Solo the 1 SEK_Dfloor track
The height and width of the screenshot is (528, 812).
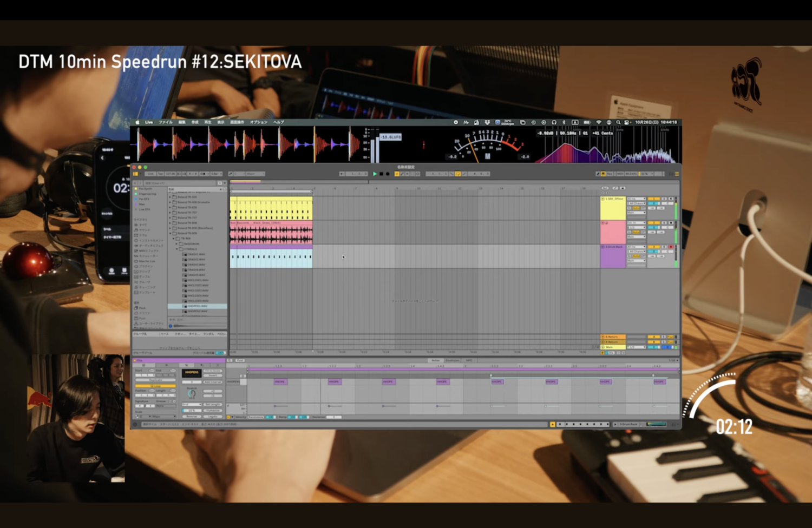coord(664,199)
